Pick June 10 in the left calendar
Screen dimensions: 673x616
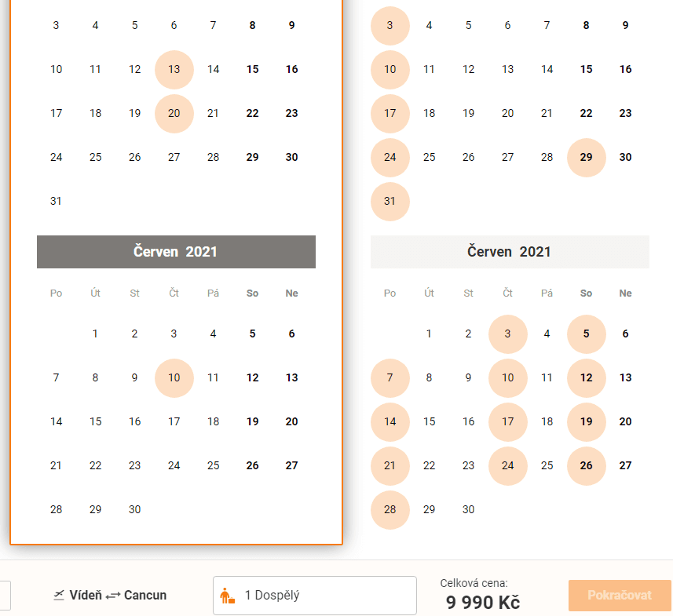[x=174, y=378]
